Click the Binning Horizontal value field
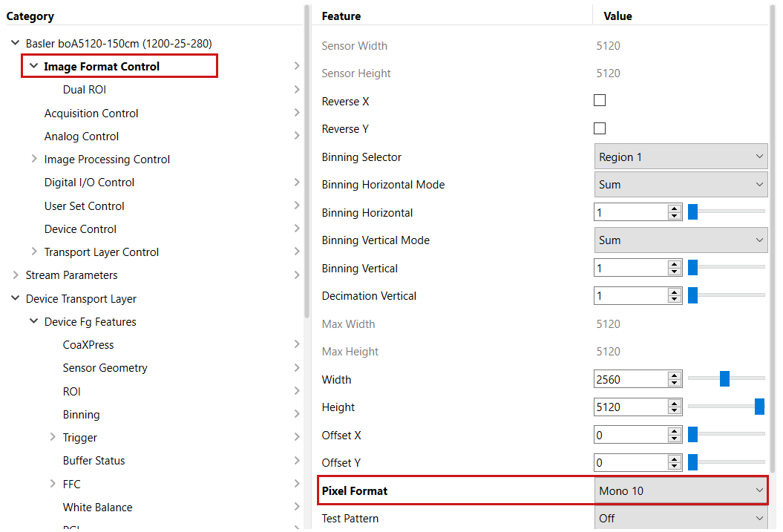 click(631, 213)
